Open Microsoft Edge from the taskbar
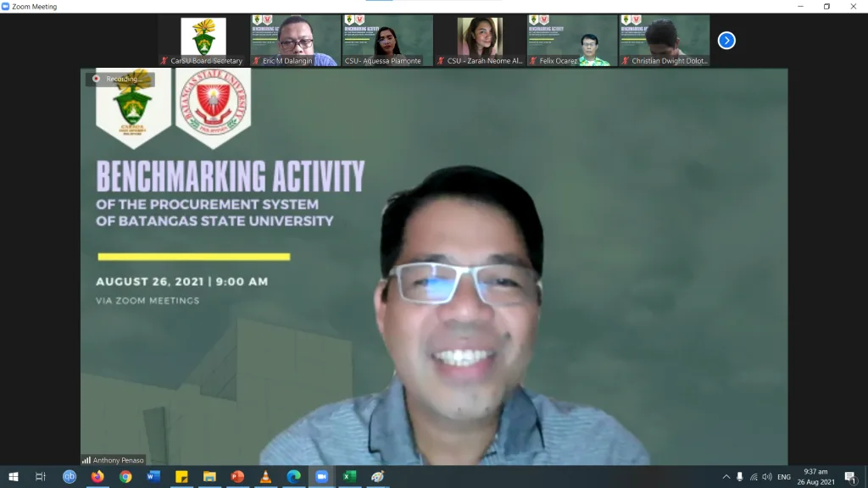Image resolution: width=868 pixels, height=488 pixels. click(293, 476)
